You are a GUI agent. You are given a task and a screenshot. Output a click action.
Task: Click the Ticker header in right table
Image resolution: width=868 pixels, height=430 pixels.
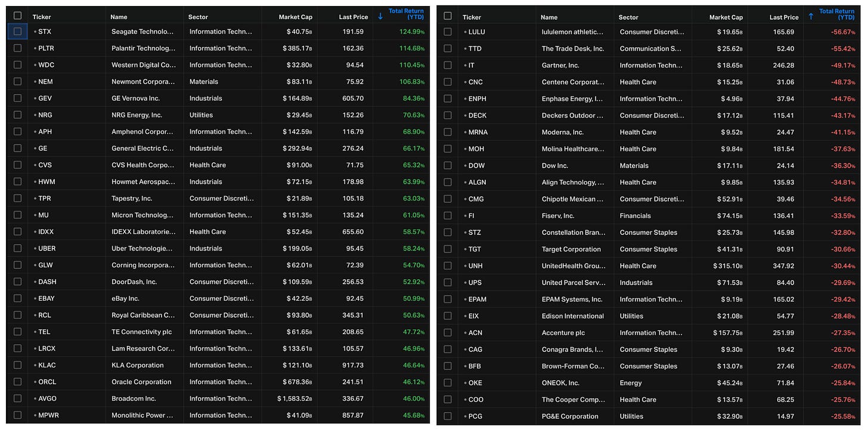pos(472,17)
